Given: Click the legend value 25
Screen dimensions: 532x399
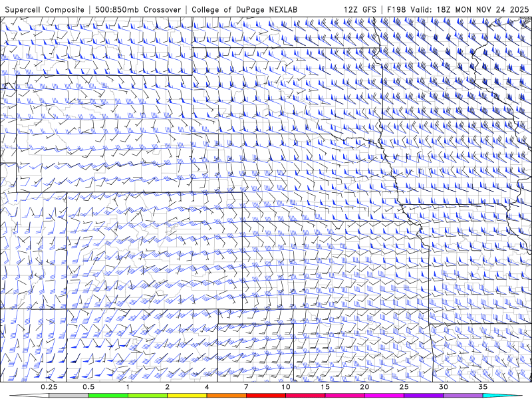Looking at the screenshot, I should [x=404, y=387].
